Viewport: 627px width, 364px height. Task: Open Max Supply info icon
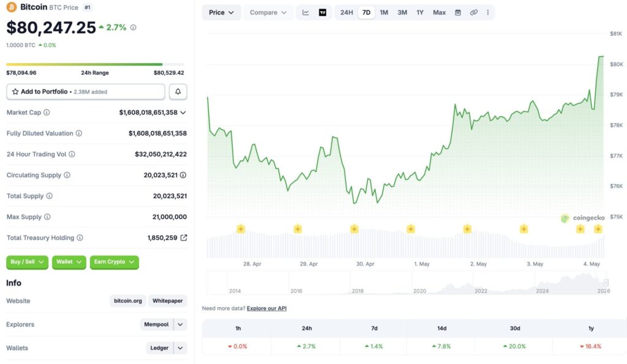pos(47,217)
